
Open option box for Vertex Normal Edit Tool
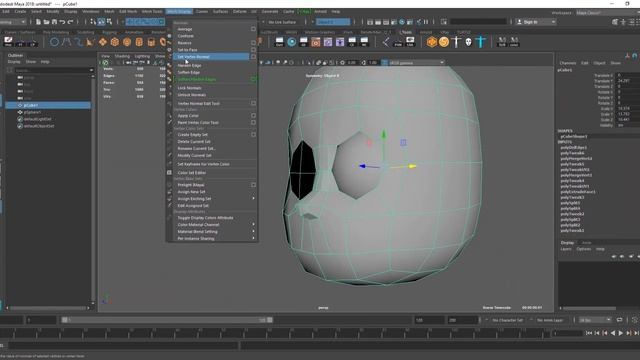[x=253, y=103]
